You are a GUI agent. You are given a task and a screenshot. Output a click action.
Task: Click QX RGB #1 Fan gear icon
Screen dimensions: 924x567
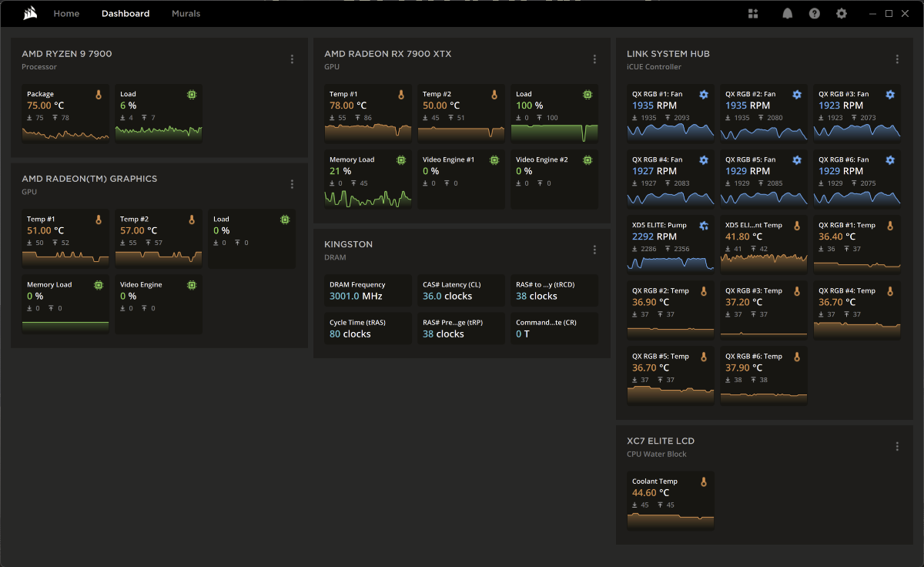[x=704, y=94]
